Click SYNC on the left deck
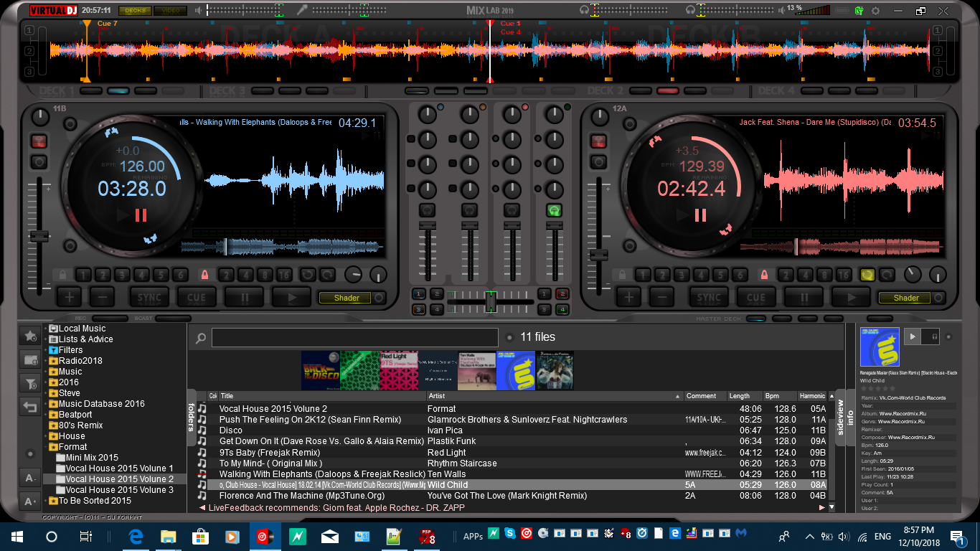Image resolution: width=980 pixels, height=551 pixels. click(149, 297)
